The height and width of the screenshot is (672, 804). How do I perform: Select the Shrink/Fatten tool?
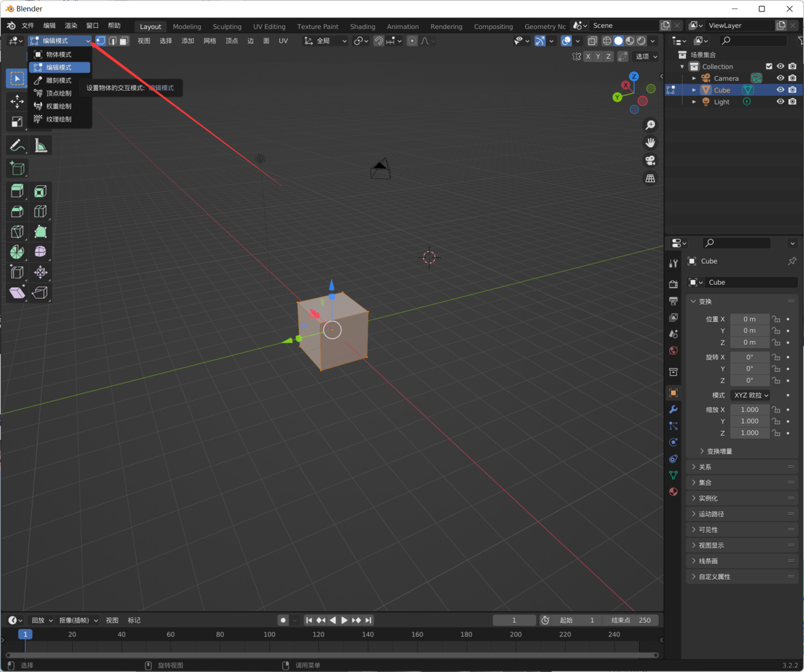[40, 272]
